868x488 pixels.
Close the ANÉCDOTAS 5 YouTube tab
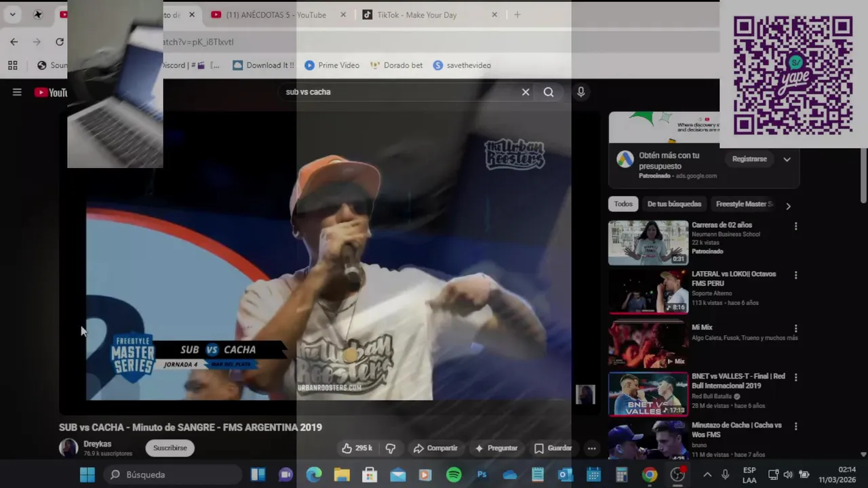(343, 15)
